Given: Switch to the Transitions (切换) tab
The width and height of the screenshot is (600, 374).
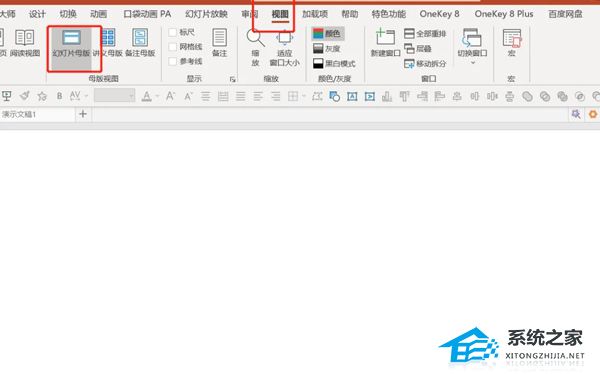Looking at the screenshot, I should pos(68,14).
